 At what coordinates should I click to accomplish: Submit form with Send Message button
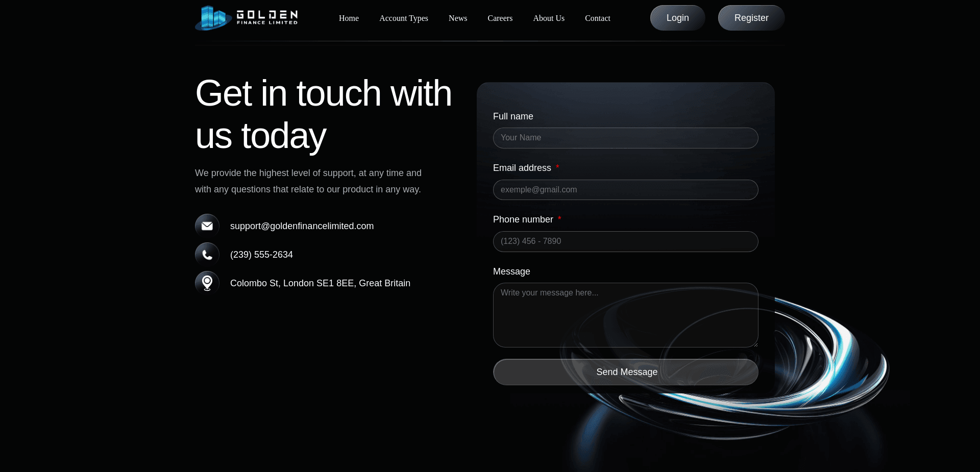tap(625, 372)
